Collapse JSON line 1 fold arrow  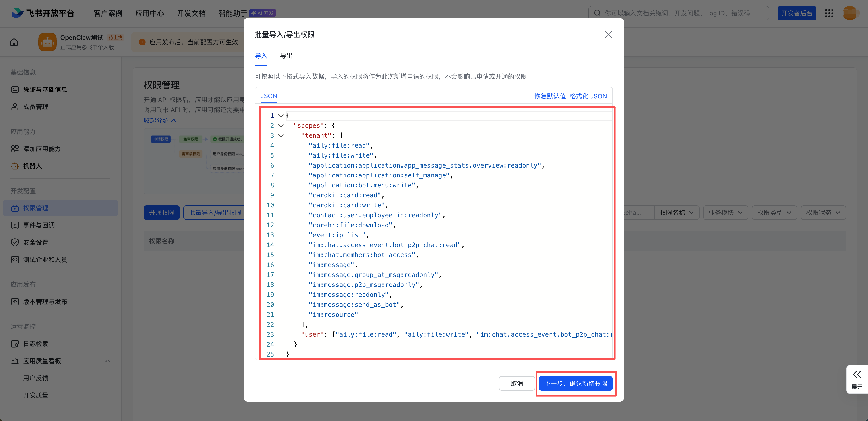(x=281, y=116)
